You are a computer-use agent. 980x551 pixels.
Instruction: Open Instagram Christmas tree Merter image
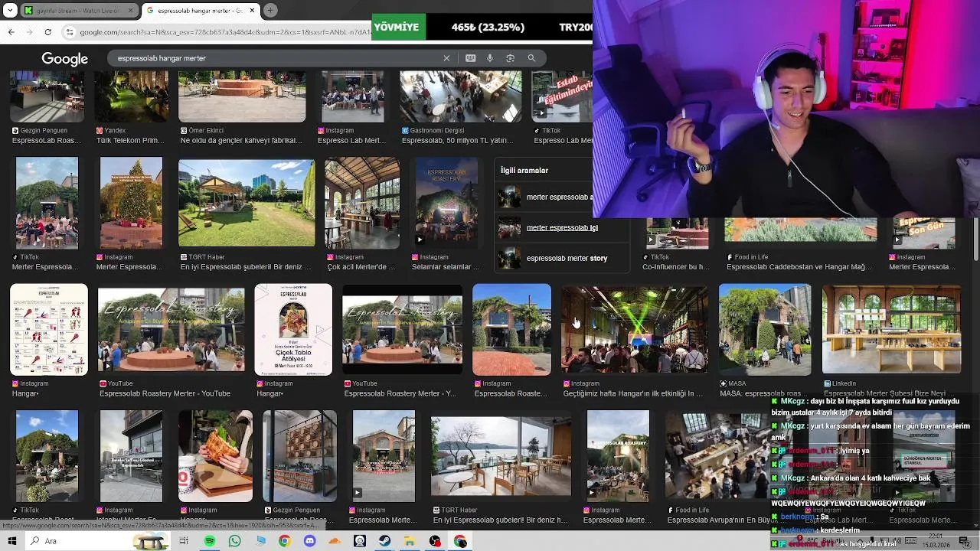pos(131,203)
